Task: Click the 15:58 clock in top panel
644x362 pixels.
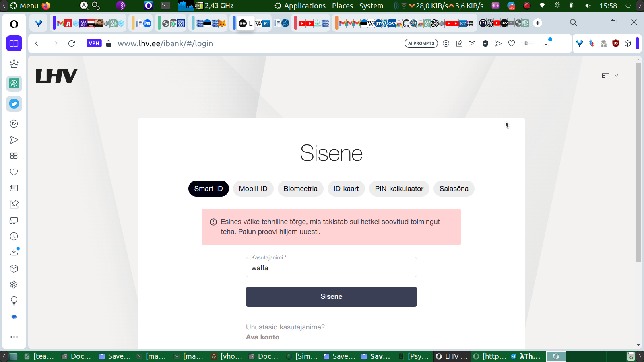Action: point(608,6)
